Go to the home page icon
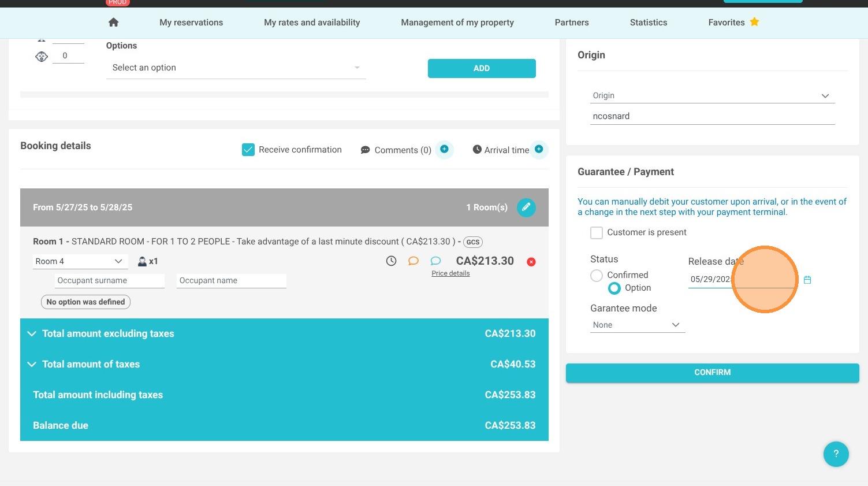Image resolution: width=868 pixels, height=486 pixels. point(114,22)
